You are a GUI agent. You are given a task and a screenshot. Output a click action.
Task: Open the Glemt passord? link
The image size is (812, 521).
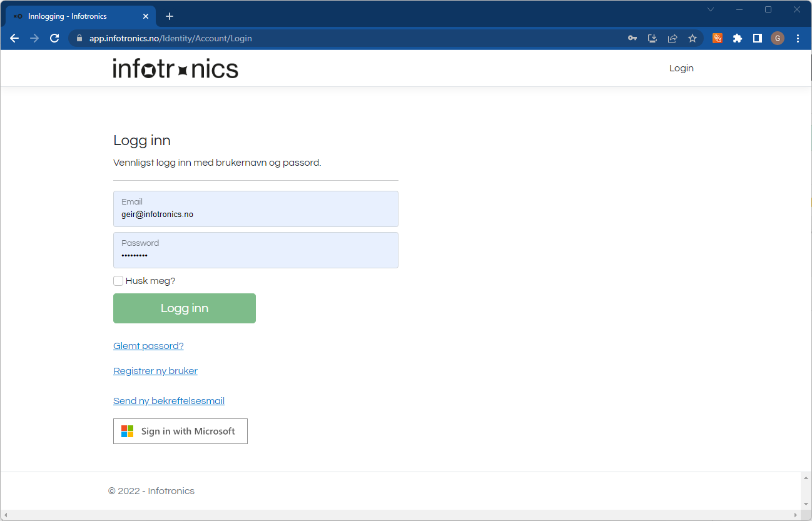point(148,346)
